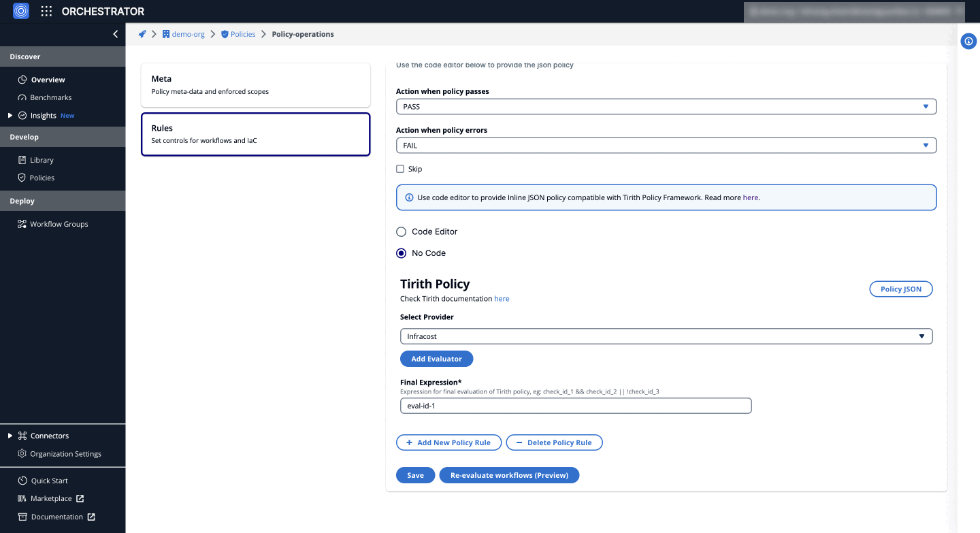980x533 pixels.
Task: Open Benchmarks from the sidebar
Action: [x=50, y=97]
